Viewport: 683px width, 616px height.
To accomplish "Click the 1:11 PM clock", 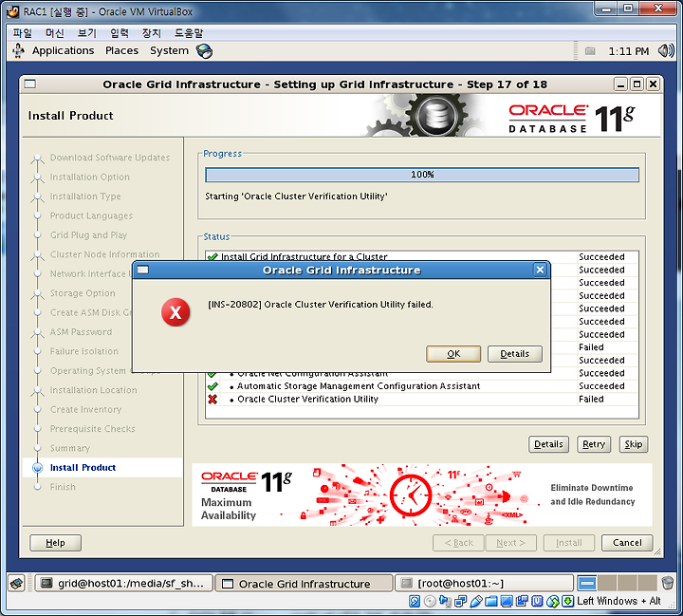I will [x=628, y=51].
